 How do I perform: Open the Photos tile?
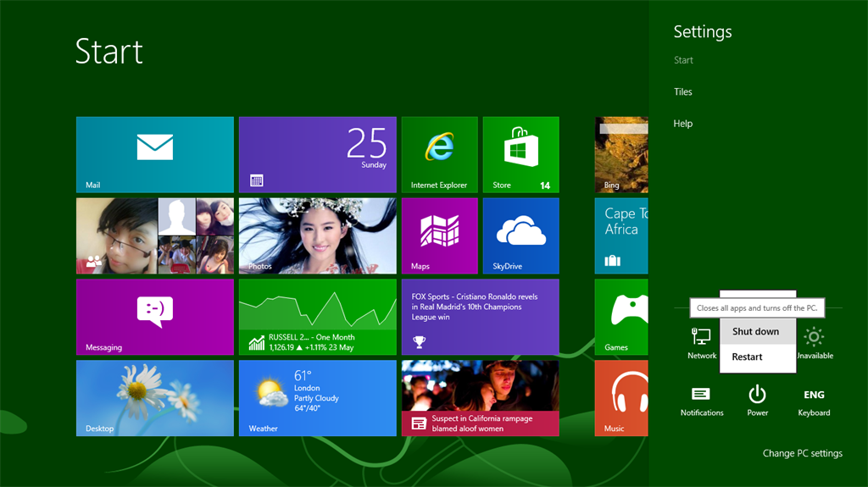pos(317,235)
